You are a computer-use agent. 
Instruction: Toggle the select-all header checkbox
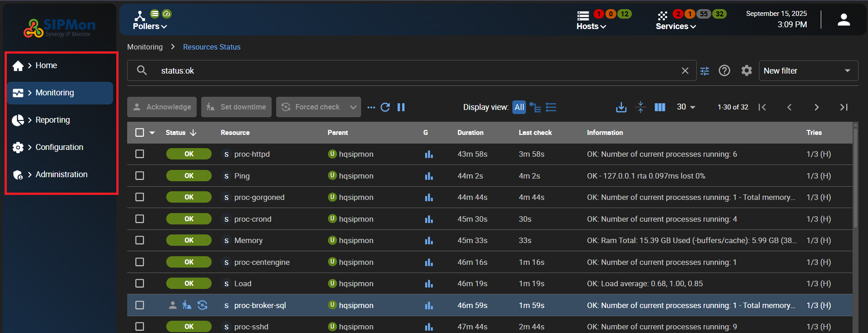click(x=140, y=133)
